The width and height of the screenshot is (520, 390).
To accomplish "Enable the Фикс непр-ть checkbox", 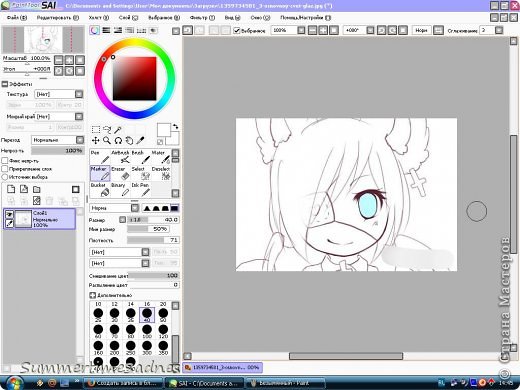I will point(5,161).
